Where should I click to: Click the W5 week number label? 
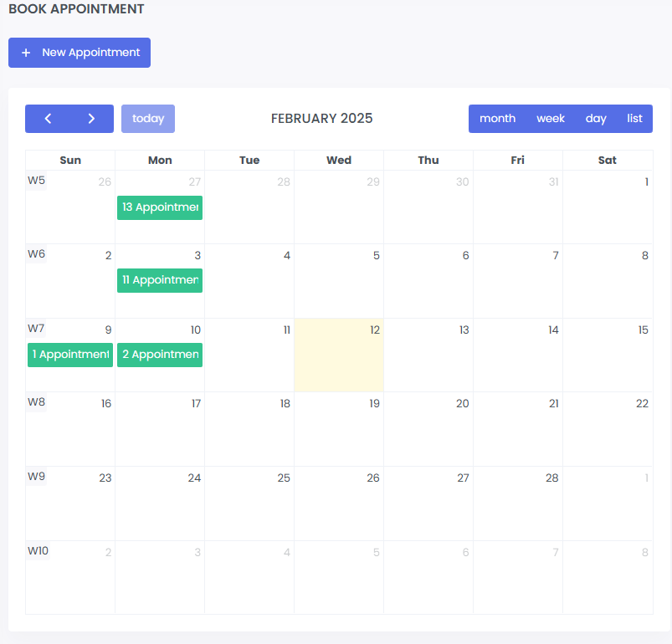click(x=36, y=181)
